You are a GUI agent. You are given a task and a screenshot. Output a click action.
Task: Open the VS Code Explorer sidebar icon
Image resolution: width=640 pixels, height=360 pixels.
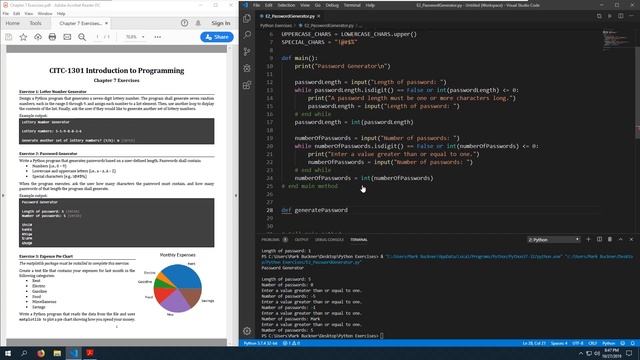click(247, 18)
